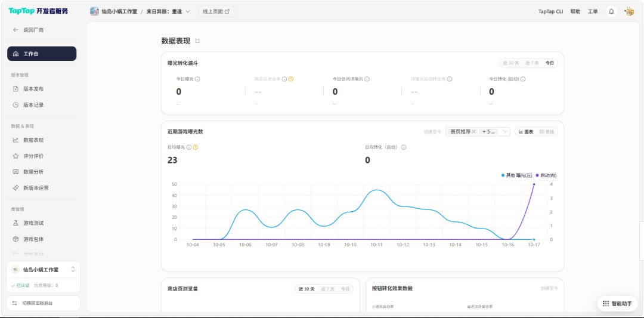Click the 按钮转化效果数据 card heading

(x=392, y=288)
